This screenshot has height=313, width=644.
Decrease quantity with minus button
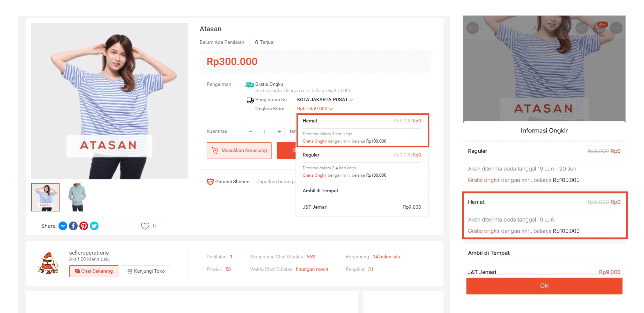[x=250, y=131]
